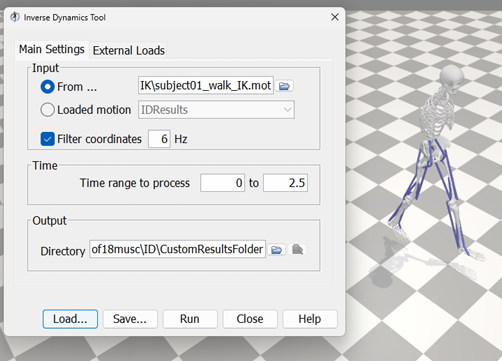The height and width of the screenshot is (361, 502).
Task: Click the skeleton model in the 3D view
Action: pyautogui.click(x=436, y=160)
